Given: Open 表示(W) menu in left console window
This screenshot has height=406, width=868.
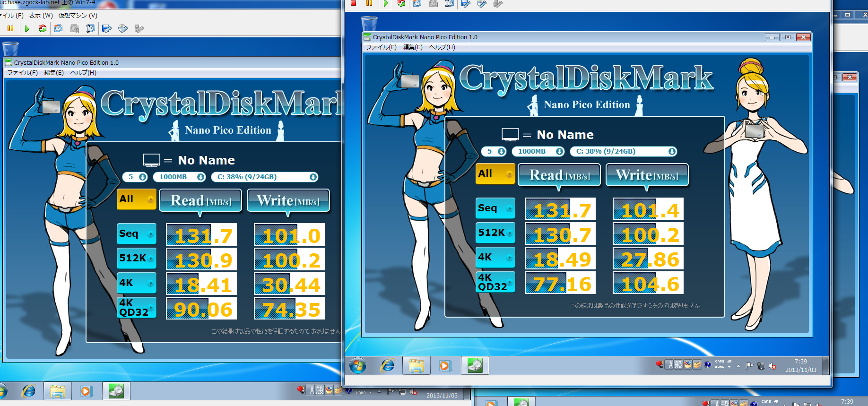Looking at the screenshot, I should click(x=41, y=16).
